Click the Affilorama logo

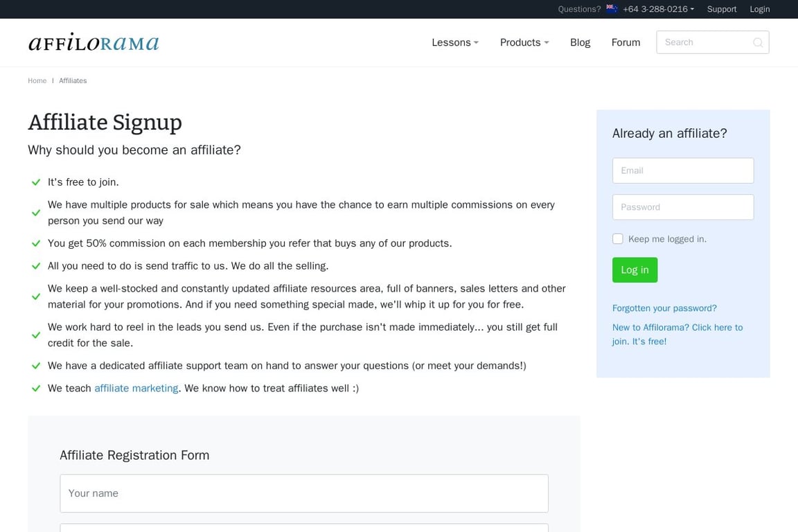(94, 42)
